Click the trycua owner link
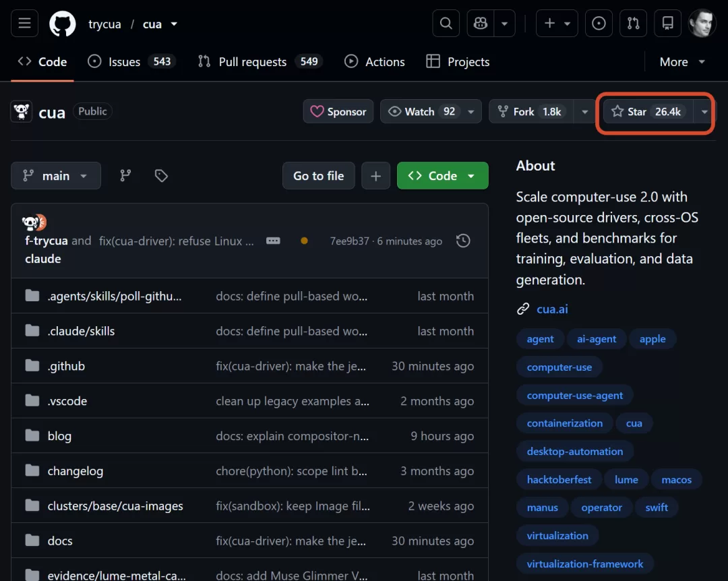 tap(104, 24)
